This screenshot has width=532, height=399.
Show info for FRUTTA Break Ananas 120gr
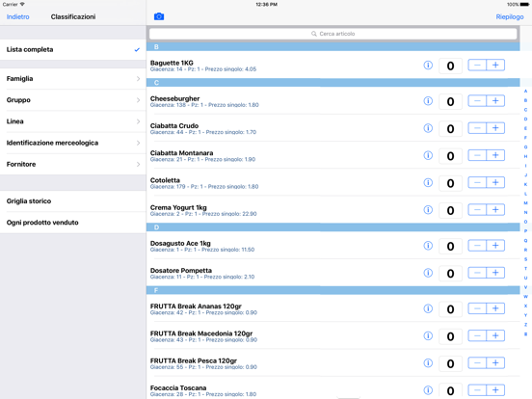point(428,308)
